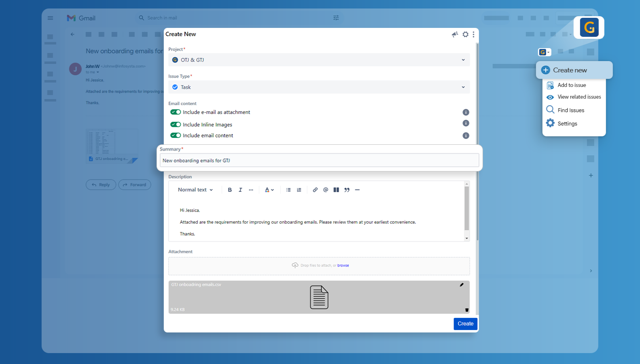Insert a numbered list in the description
Viewport: 640px width, 364px height.
pos(299,190)
